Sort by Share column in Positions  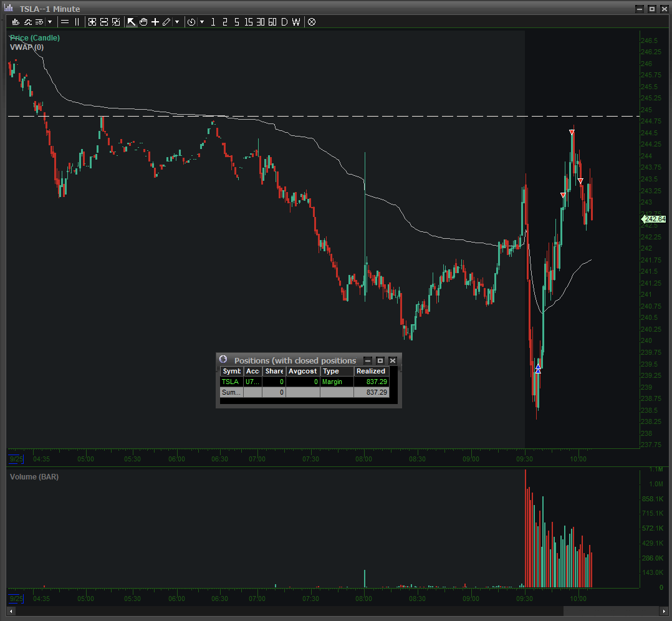click(x=274, y=371)
